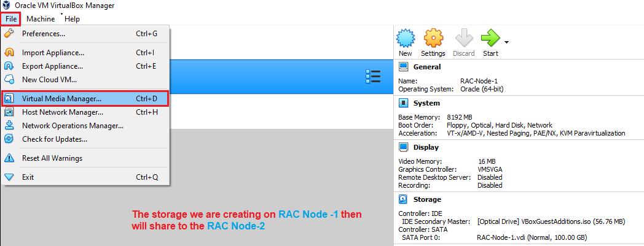The image size is (644, 246).
Task: Click the Storage section disk icon
Action: click(x=404, y=199)
